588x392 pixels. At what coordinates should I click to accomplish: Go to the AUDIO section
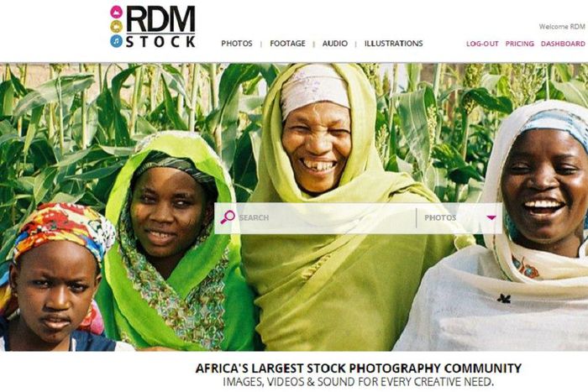[335, 44]
